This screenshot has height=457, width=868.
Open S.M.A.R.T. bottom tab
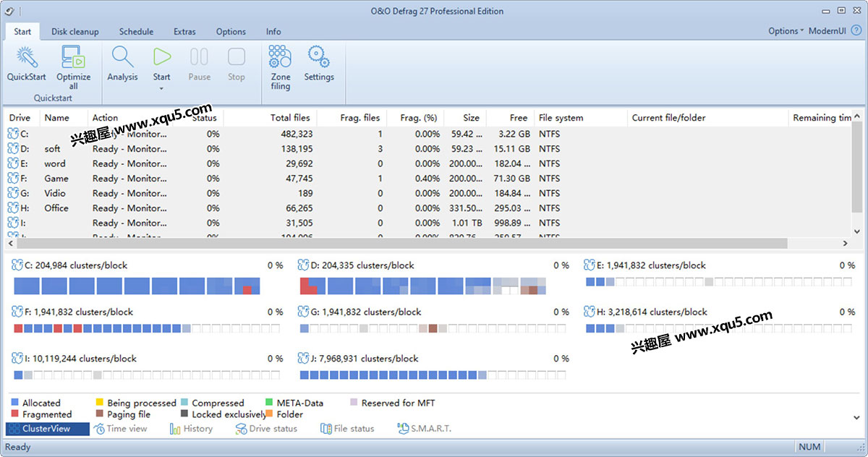pos(425,429)
